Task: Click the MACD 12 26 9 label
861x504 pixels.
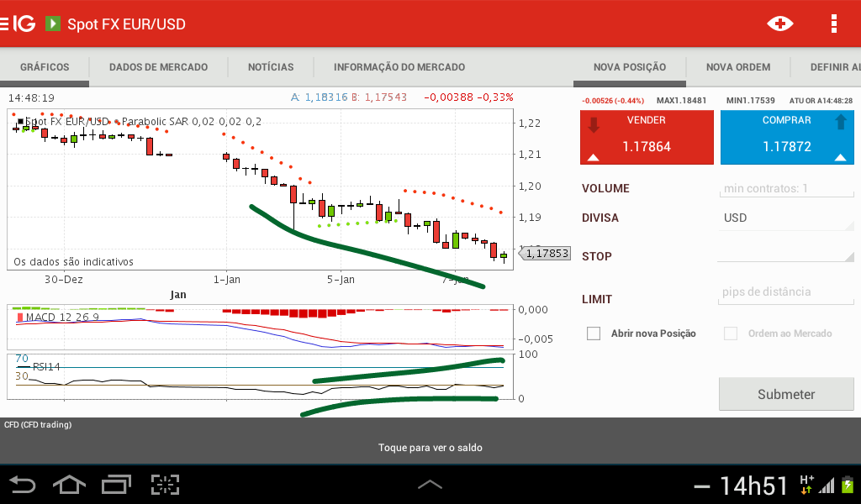Action: click(x=62, y=317)
